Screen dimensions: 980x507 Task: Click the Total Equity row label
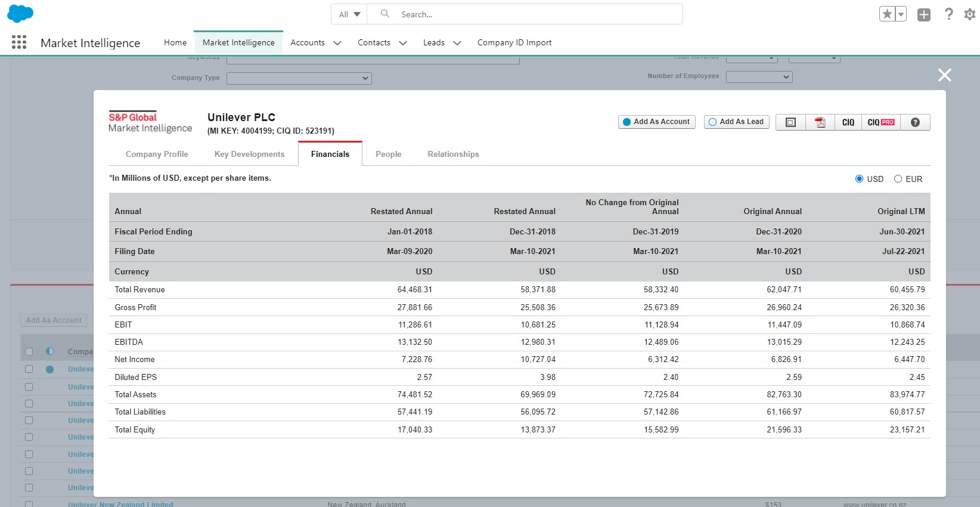(135, 429)
